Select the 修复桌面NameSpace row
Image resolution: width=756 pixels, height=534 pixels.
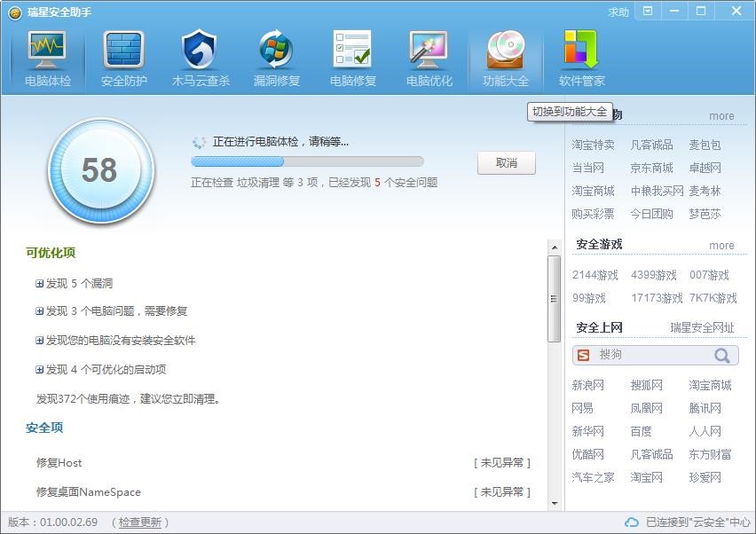pyautogui.click(x=283, y=492)
